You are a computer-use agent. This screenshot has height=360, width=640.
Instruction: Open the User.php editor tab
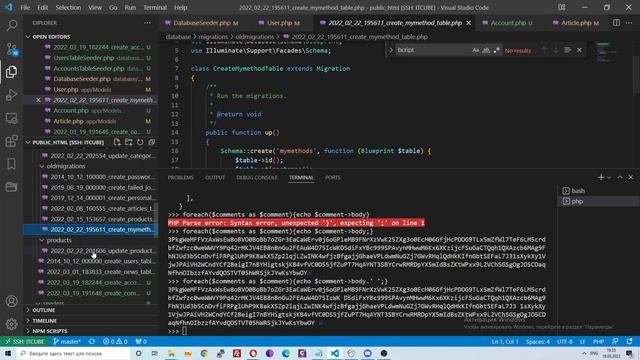coord(282,23)
